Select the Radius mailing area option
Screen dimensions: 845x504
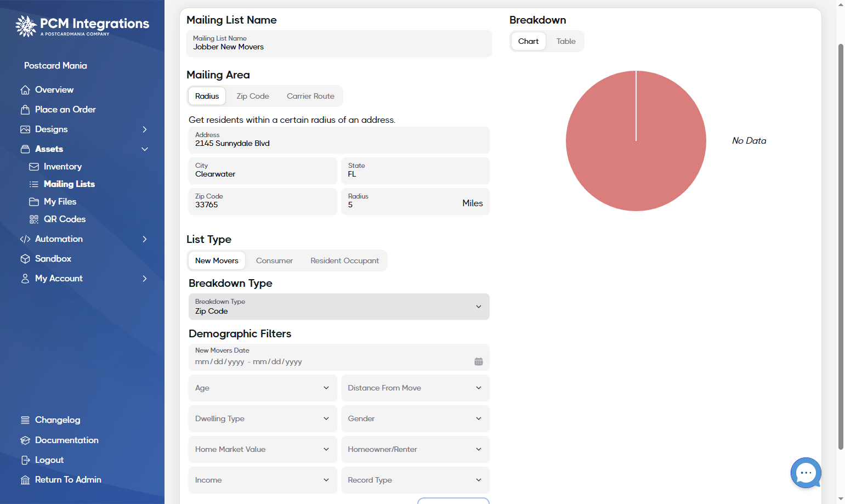pos(207,96)
